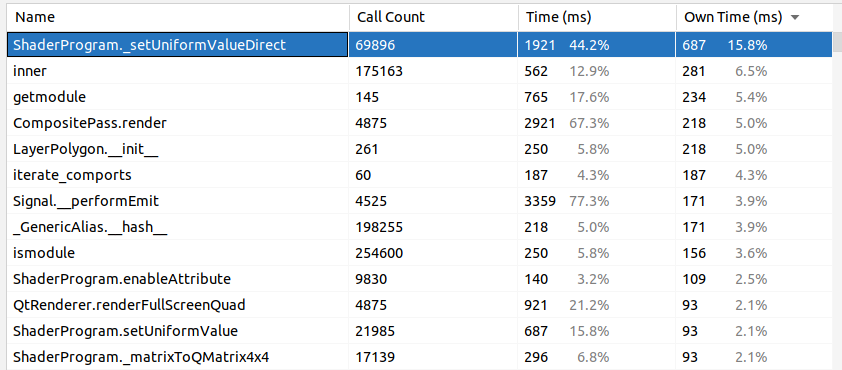The image size is (842, 370).
Task: Click call count 254600 cell for ismodule
Action: click(433, 253)
